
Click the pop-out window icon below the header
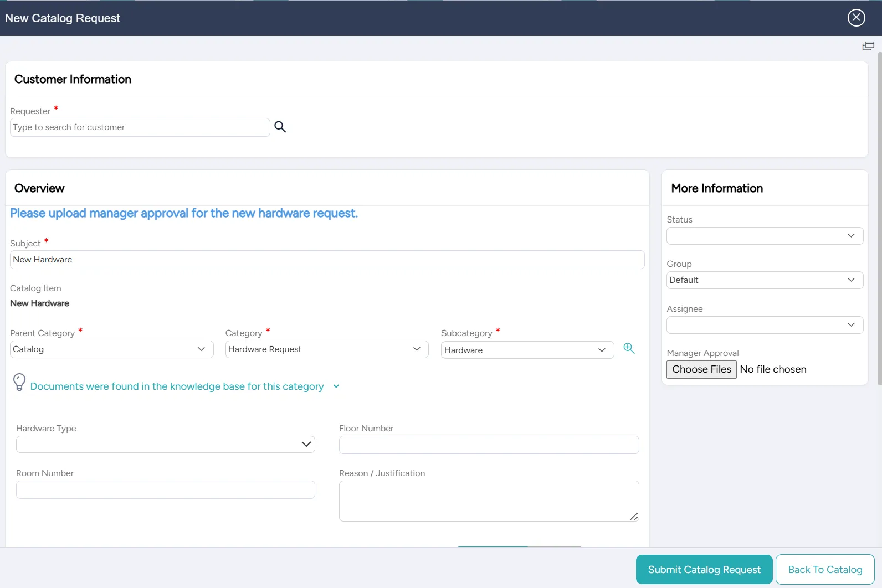(868, 46)
